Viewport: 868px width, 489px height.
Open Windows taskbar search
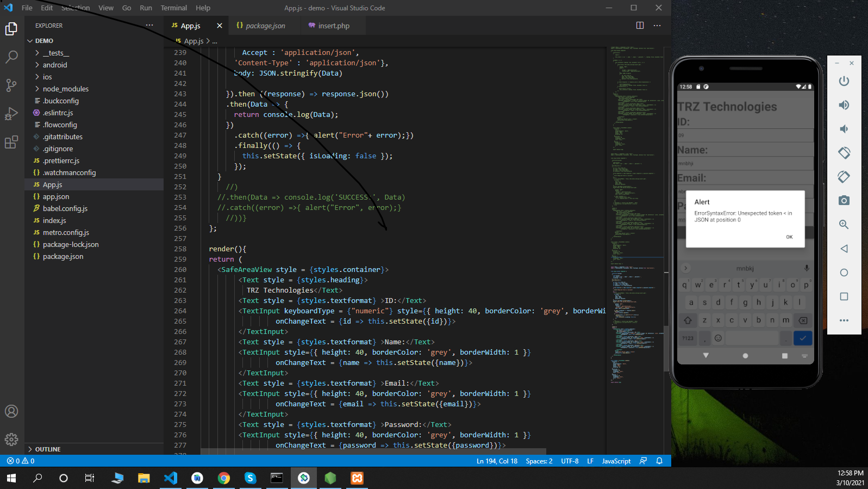pos(38,478)
